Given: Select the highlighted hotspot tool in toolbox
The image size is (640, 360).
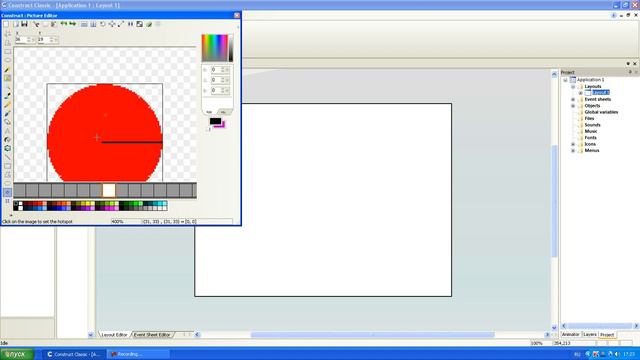Looking at the screenshot, I should coord(7,192).
